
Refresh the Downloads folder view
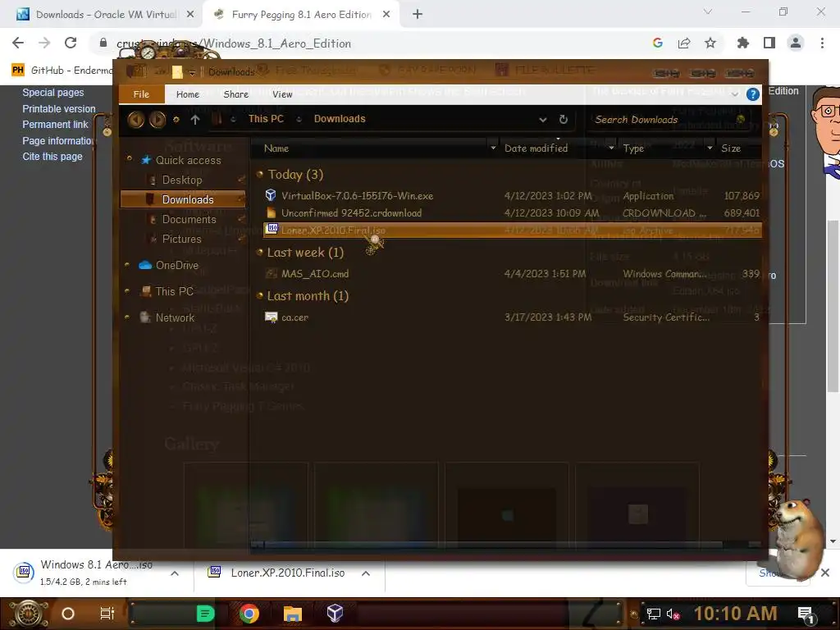(x=563, y=120)
